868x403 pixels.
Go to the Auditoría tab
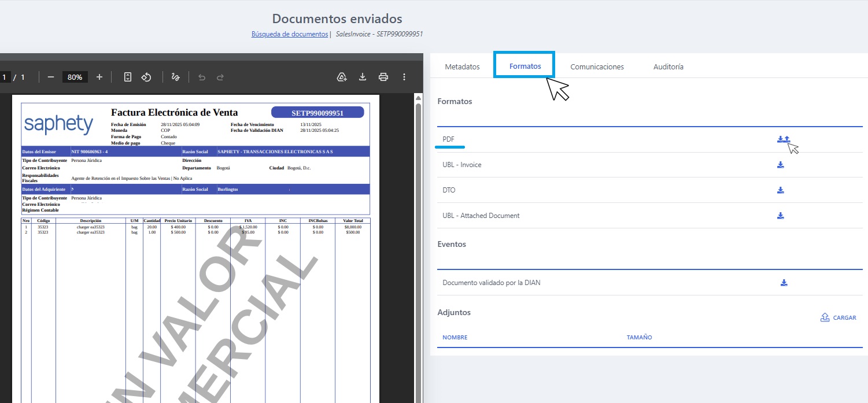(x=668, y=66)
